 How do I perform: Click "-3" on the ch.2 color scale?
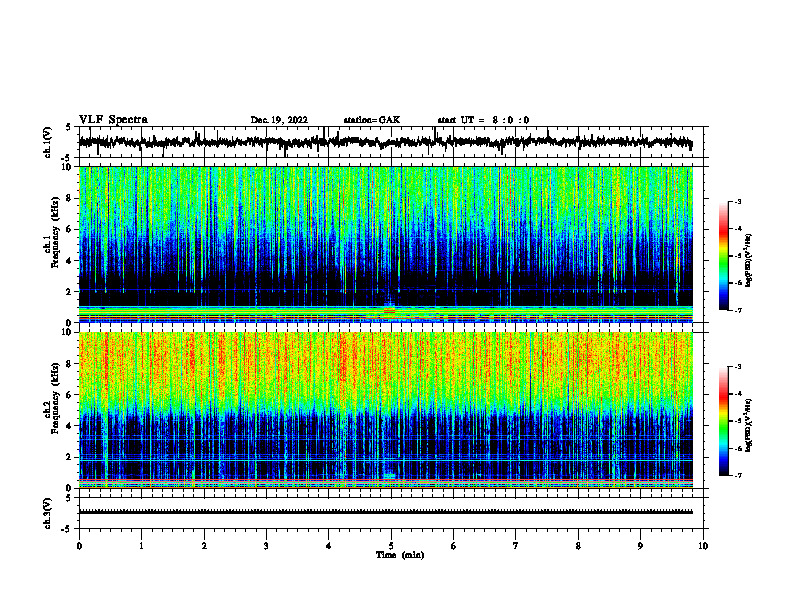point(737,367)
